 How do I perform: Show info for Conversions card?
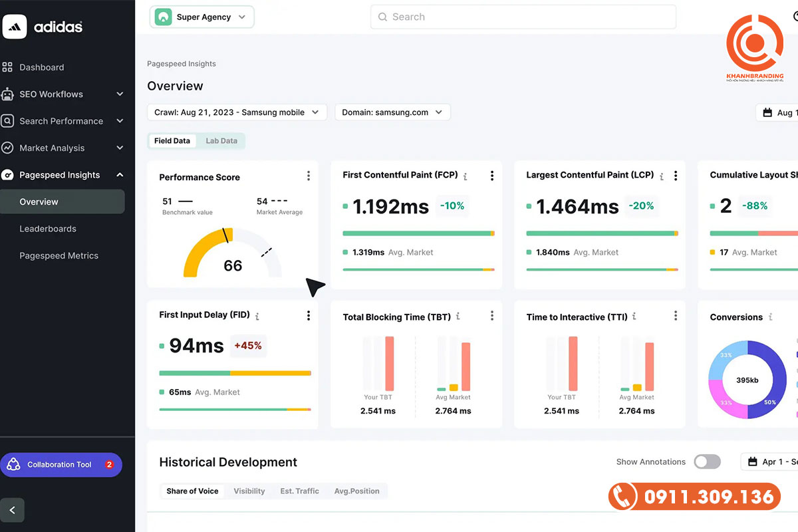pyautogui.click(x=771, y=317)
